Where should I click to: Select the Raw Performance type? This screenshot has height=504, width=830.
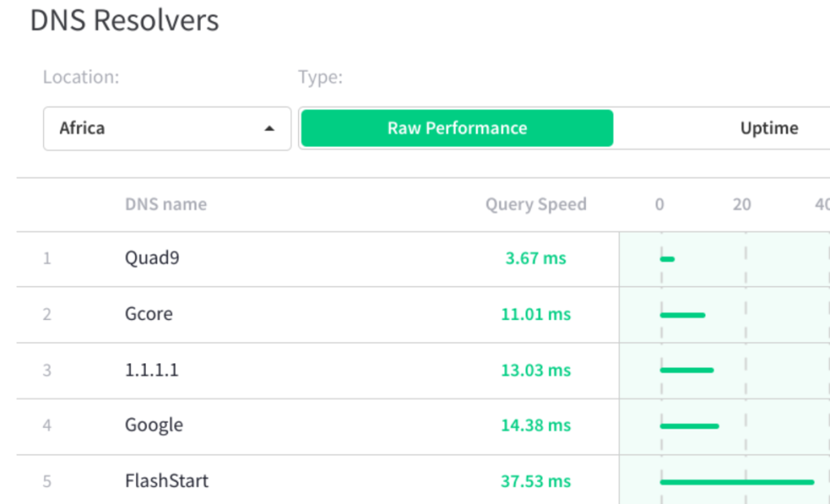pos(457,128)
